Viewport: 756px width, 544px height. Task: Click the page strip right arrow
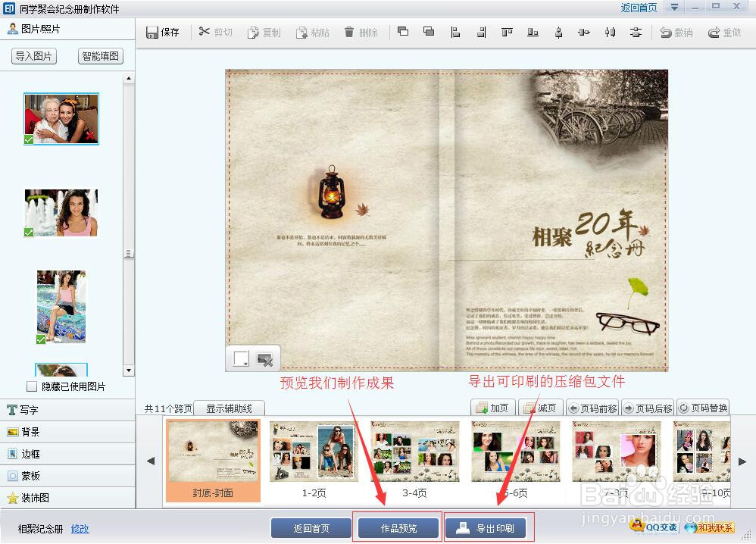pyautogui.click(x=742, y=461)
